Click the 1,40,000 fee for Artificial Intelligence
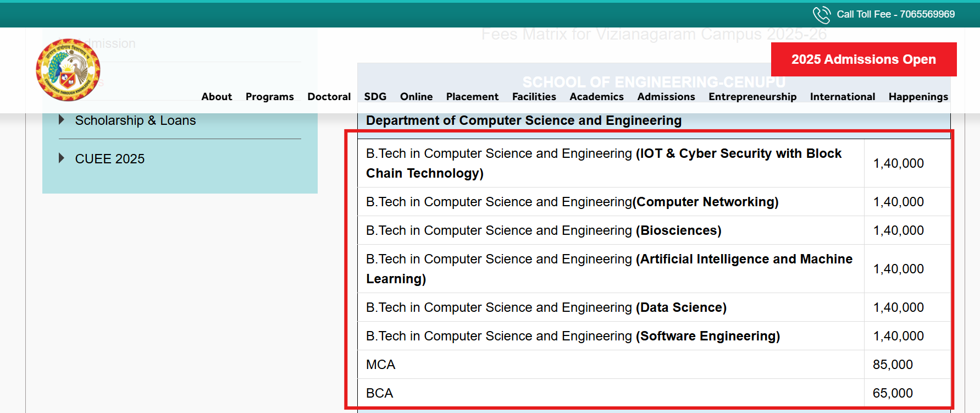Viewport: 980px width, 413px height. tap(899, 269)
